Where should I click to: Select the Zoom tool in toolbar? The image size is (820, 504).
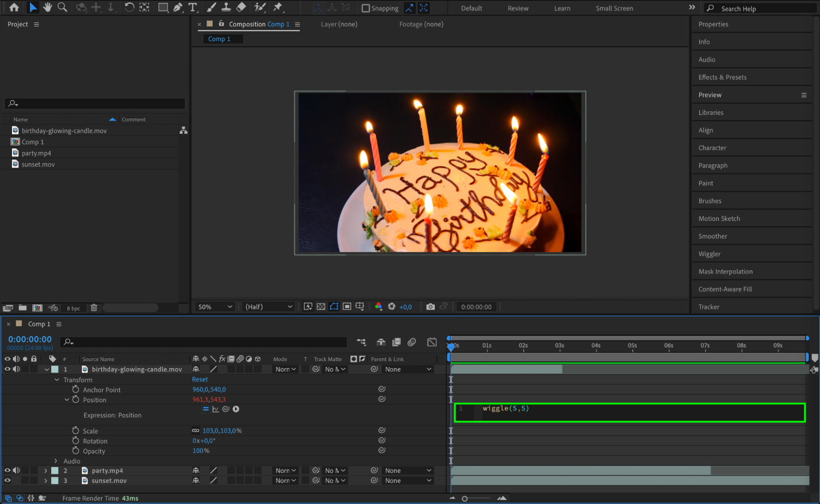62,7
